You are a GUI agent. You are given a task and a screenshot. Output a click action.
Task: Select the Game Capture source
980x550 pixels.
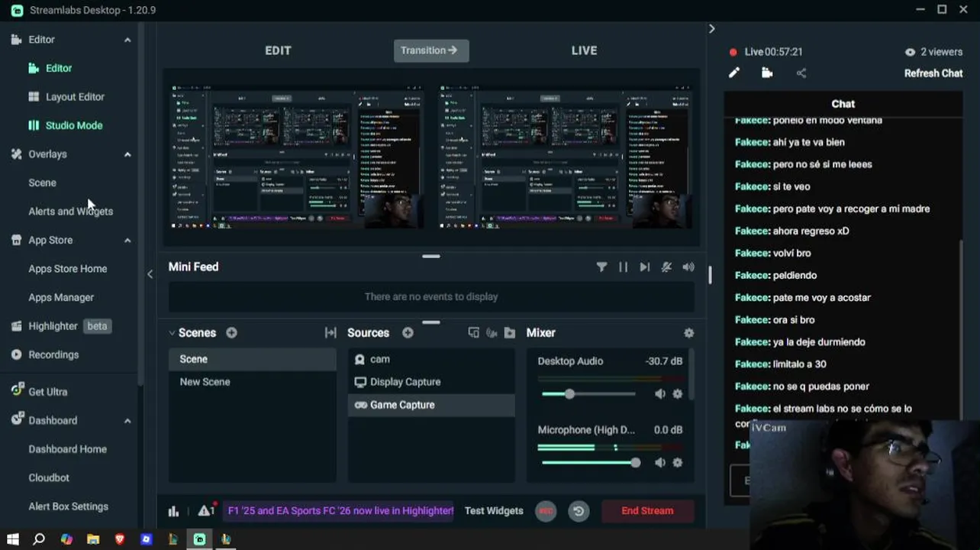tap(431, 405)
